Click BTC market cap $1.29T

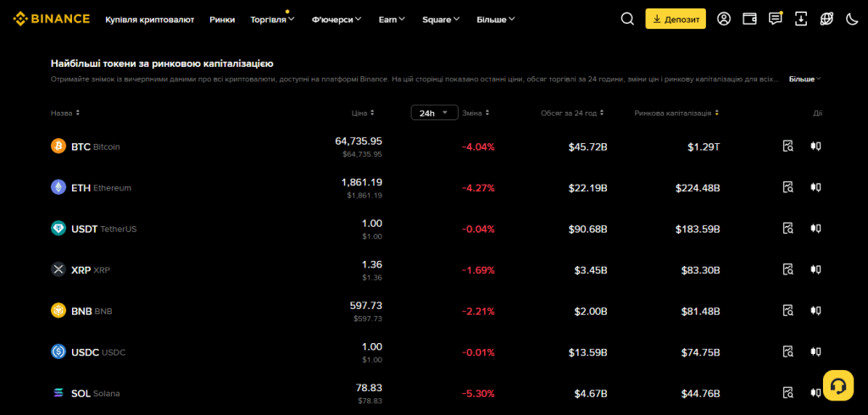point(704,147)
